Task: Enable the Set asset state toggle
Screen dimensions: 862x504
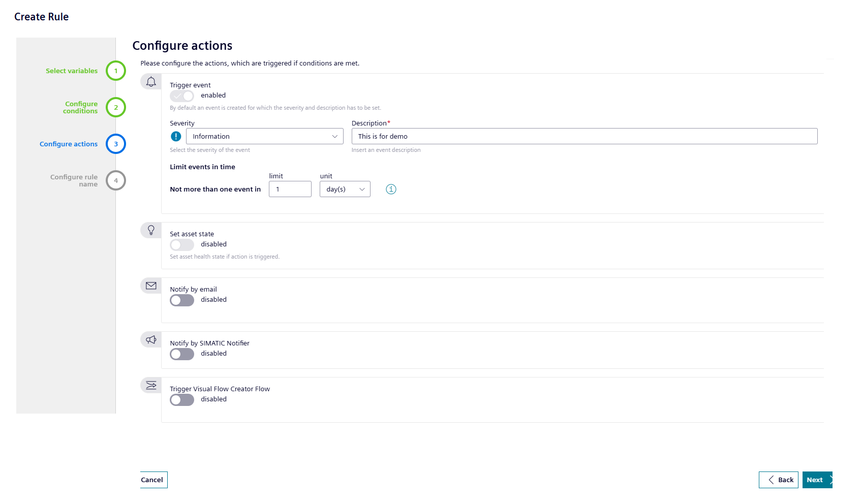Action: point(182,245)
